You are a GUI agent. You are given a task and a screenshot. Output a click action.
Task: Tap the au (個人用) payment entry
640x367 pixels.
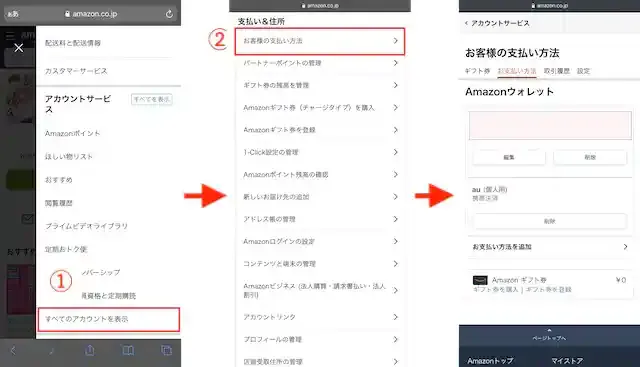tap(489, 194)
